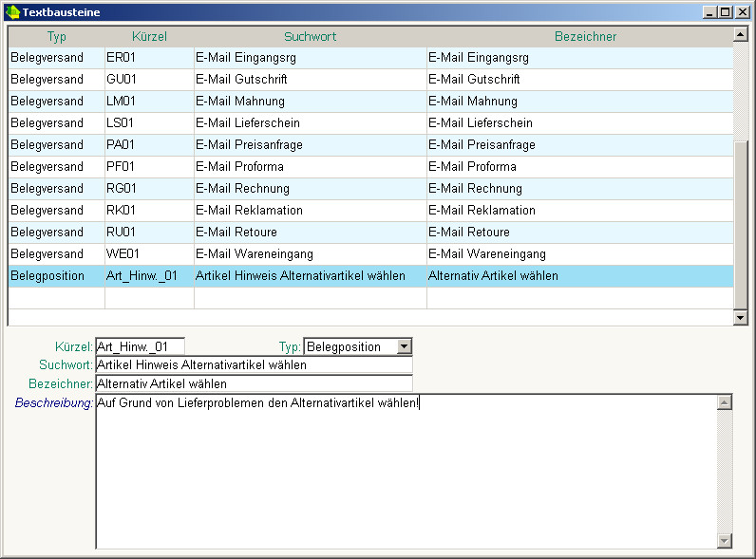Click the table scrollbar down arrow
The width and height of the screenshot is (756, 559).
(x=740, y=317)
